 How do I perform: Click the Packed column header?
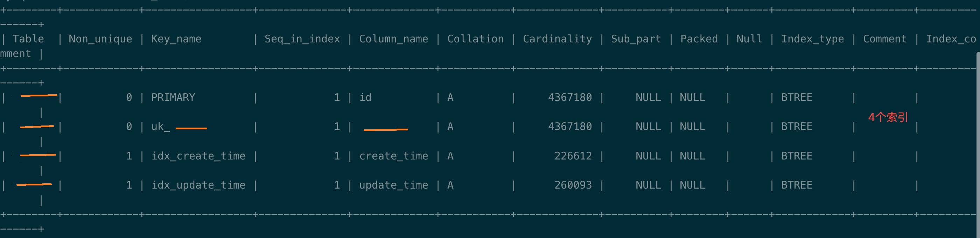click(699, 39)
